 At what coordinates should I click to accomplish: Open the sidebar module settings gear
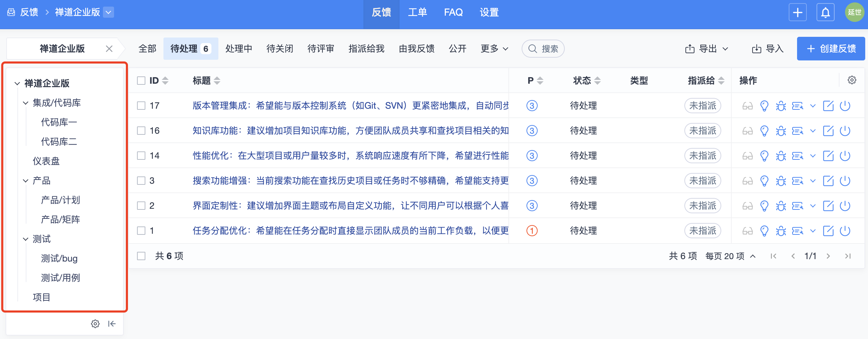[x=95, y=324]
